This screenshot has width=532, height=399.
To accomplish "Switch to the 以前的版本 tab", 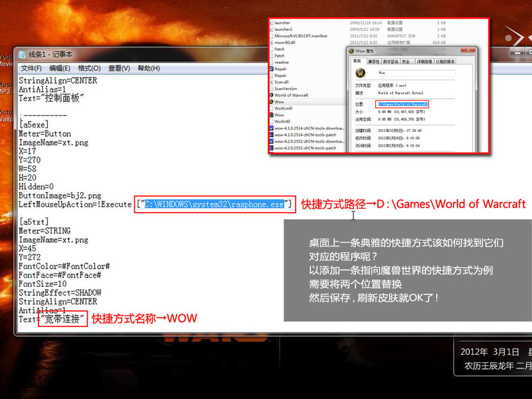I will [x=445, y=61].
